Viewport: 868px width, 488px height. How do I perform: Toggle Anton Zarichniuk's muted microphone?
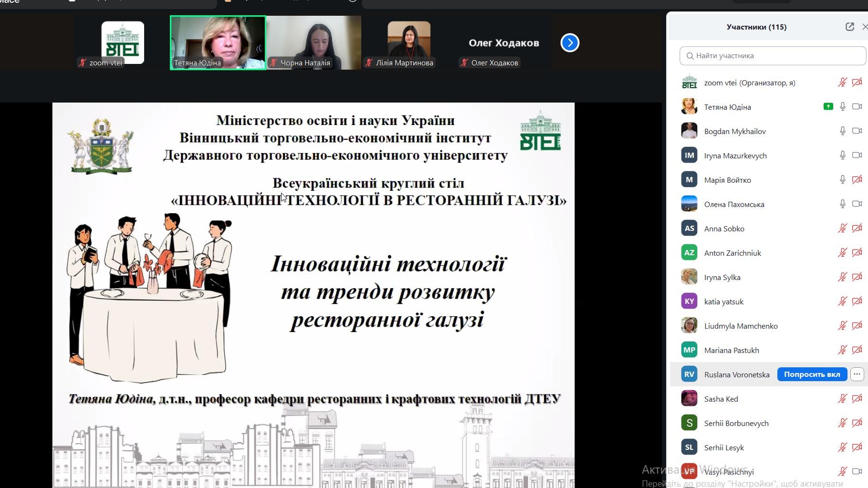point(842,253)
